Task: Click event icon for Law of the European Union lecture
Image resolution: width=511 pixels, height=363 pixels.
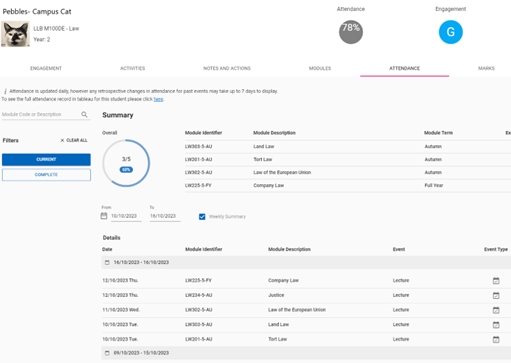Action: tap(496, 310)
